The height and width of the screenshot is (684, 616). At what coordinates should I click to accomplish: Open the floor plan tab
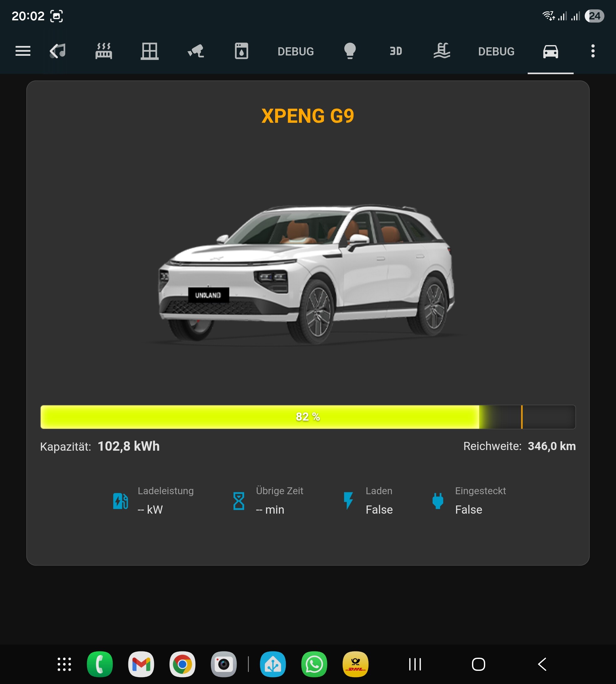(x=150, y=51)
